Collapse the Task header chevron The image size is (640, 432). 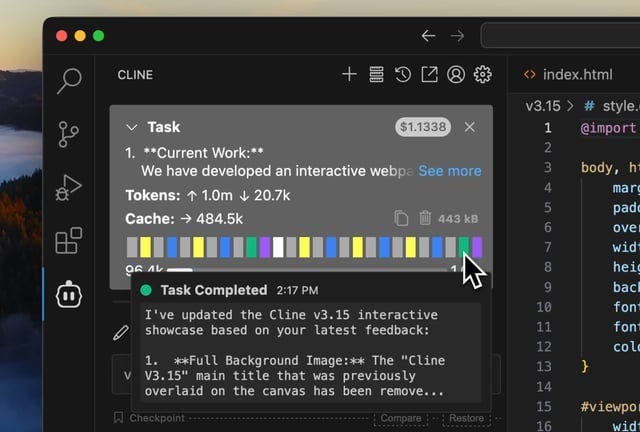point(131,127)
